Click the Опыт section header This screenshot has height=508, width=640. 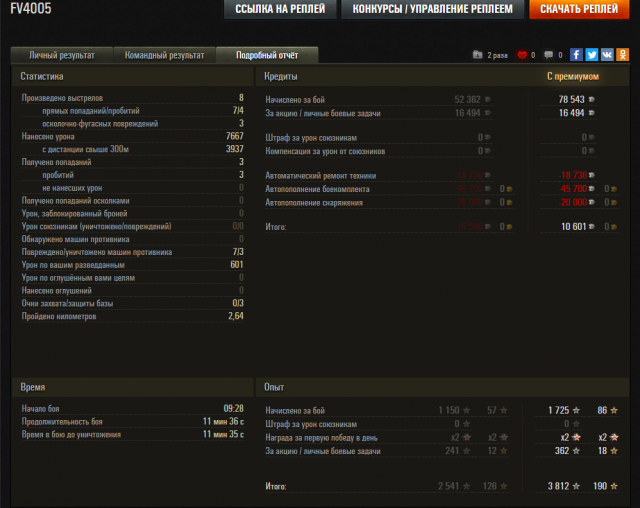tap(274, 387)
